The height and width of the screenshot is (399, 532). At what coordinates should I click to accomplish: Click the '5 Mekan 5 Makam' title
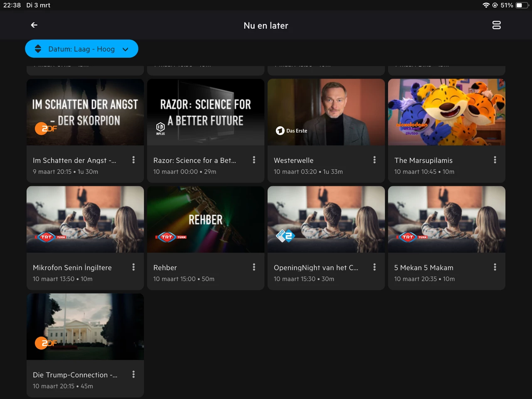click(x=424, y=268)
